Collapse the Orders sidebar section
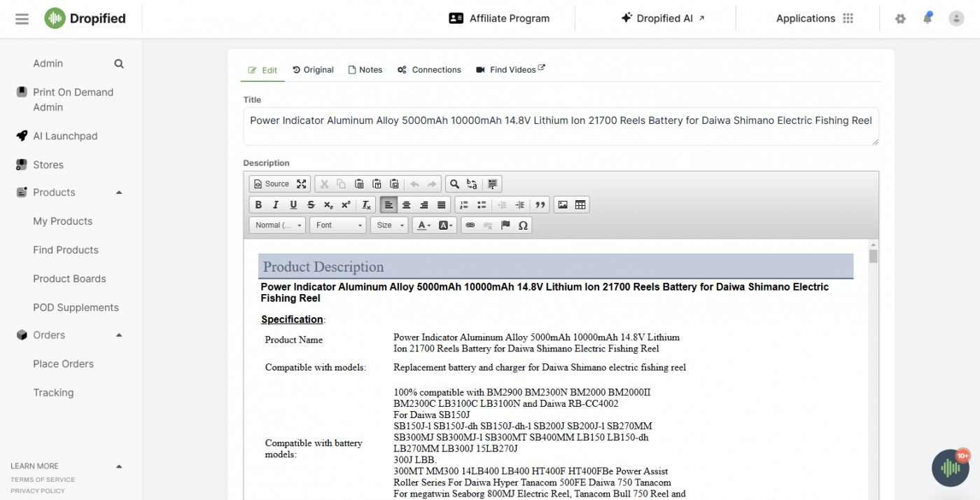980x500 pixels. [x=119, y=335]
